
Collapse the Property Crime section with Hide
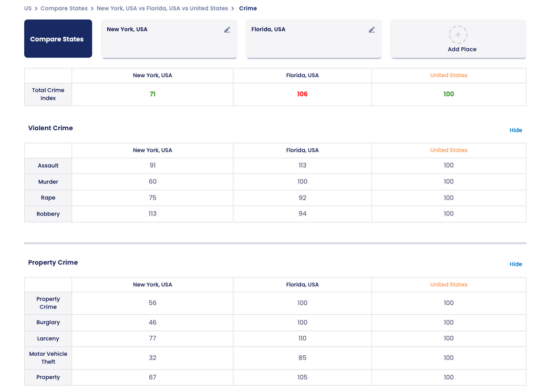(515, 264)
